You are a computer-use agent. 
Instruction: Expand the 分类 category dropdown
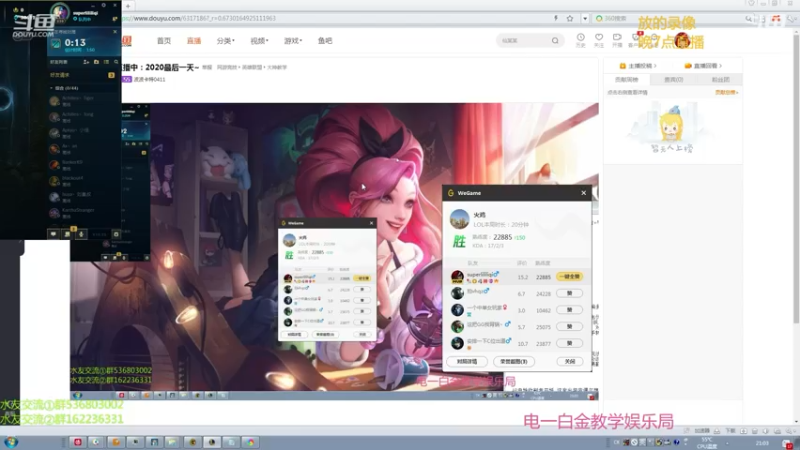click(225, 41)
